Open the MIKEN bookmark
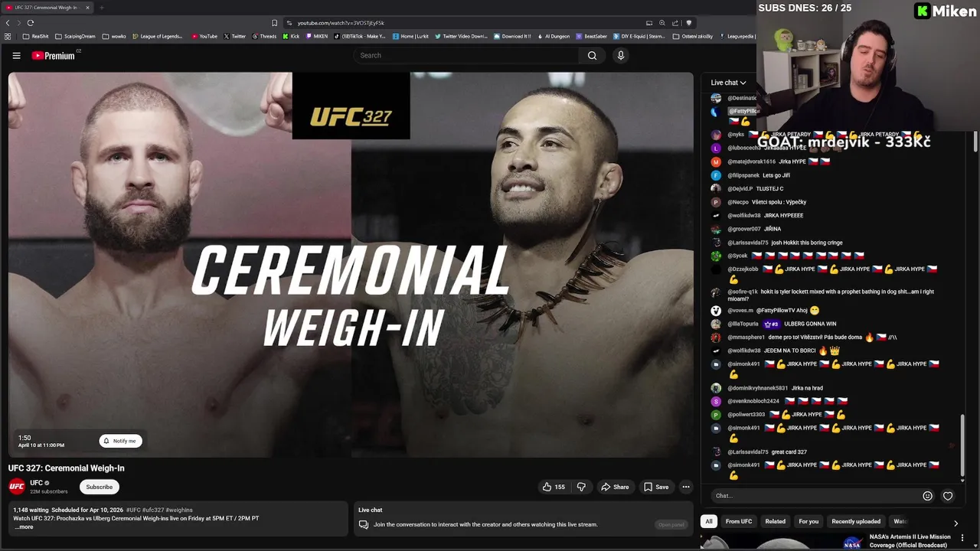This screenshot has height=551, width=980. [317, 36]
